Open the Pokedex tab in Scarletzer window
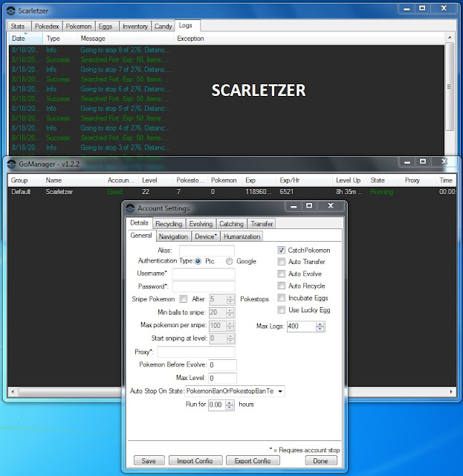 pos(47,27)
